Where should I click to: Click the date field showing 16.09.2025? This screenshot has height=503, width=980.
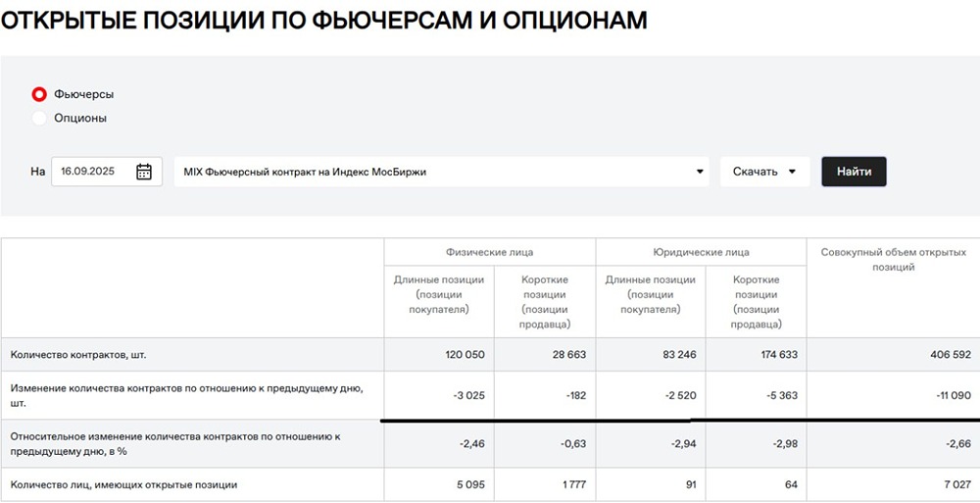[88, 172]
